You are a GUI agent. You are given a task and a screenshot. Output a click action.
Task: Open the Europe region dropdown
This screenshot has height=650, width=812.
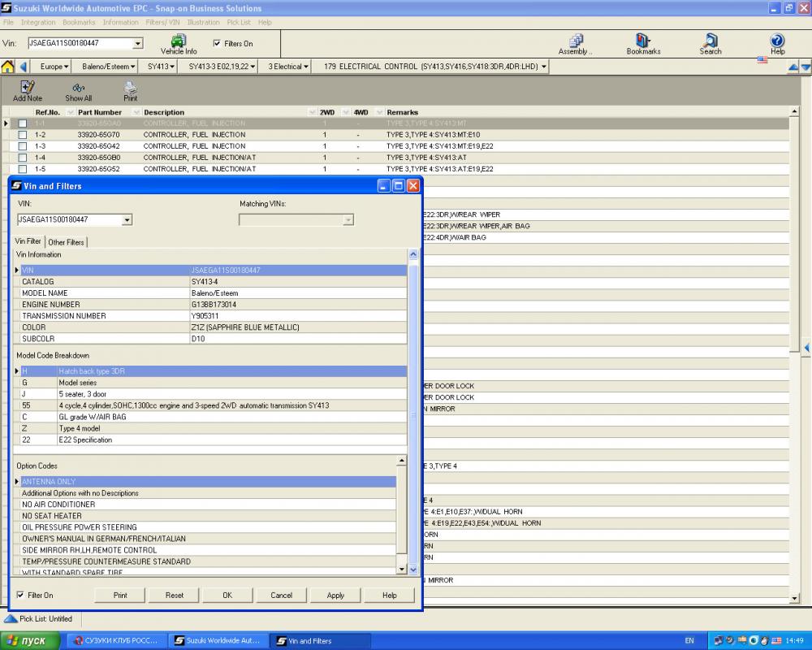[54, 67]
